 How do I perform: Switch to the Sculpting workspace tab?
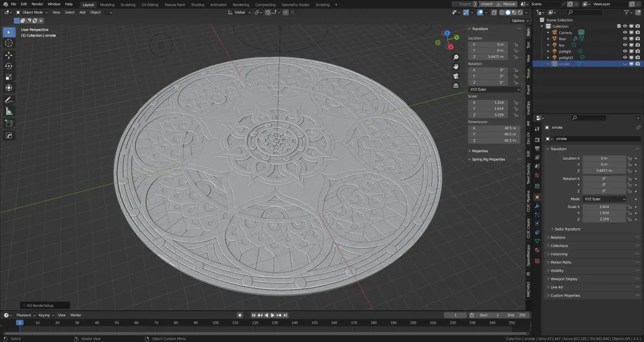pyautogui.click(x=128, y=4)
